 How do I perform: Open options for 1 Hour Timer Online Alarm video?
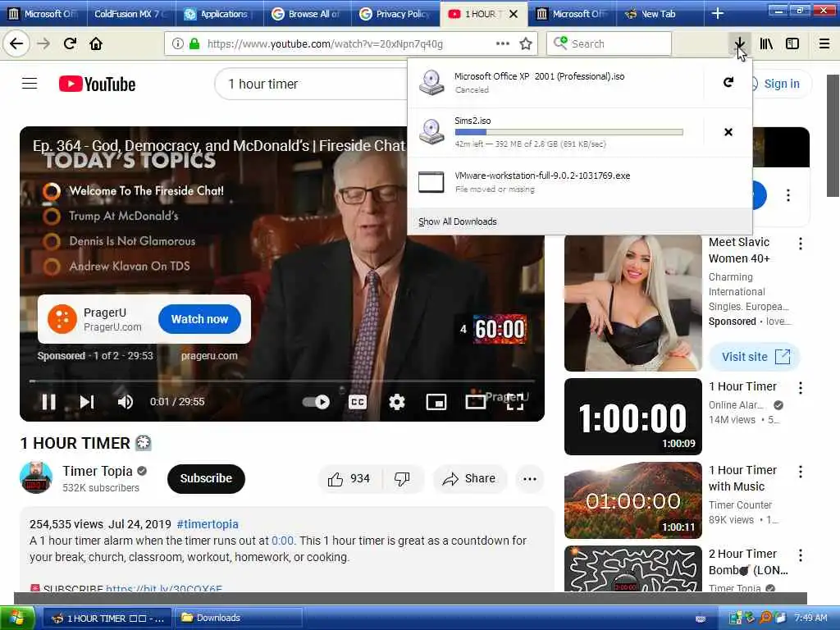[801, 388]
